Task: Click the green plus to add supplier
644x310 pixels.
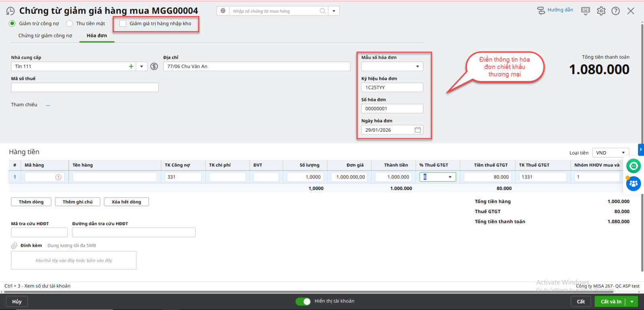Action: 131,66
